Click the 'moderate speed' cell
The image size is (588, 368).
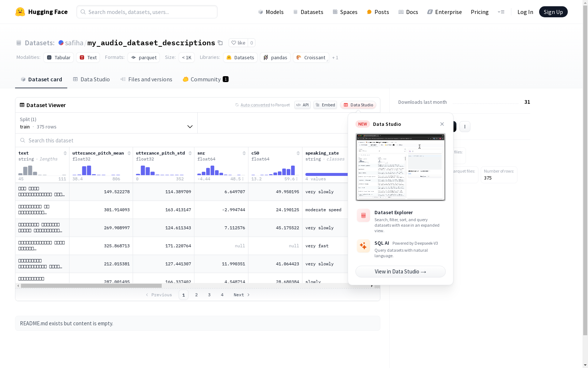323,210
